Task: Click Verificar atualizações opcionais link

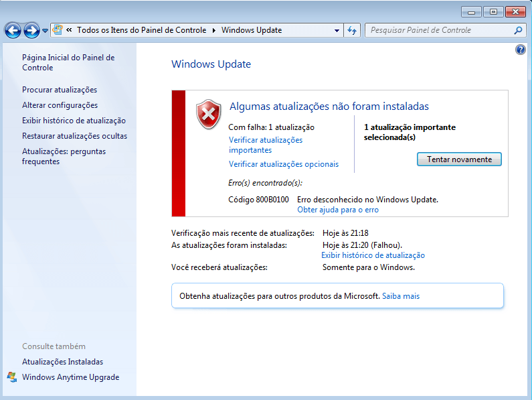Action: pyautogui.click(x=283, y=164)
